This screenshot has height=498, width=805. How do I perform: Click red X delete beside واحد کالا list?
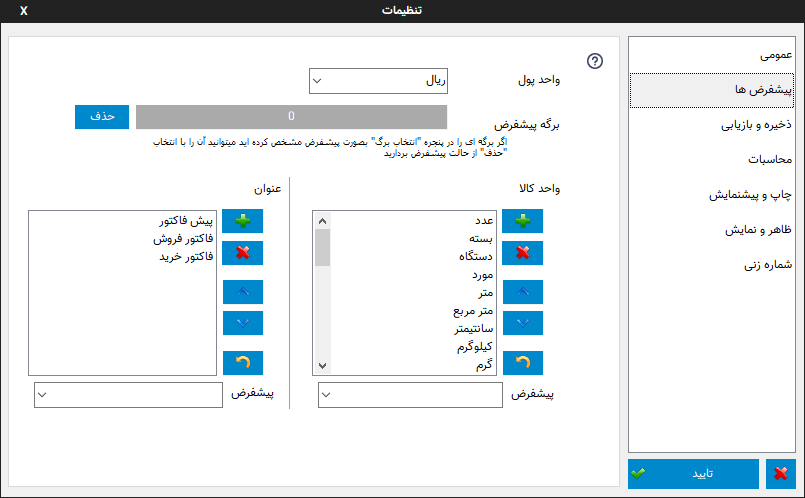pyautogui.click(x=522, y=252)
